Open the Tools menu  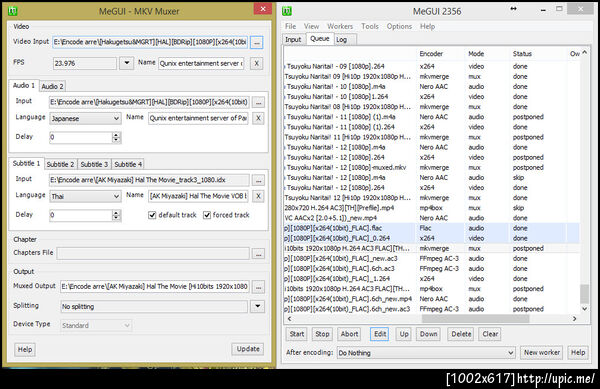coord(370,26)
